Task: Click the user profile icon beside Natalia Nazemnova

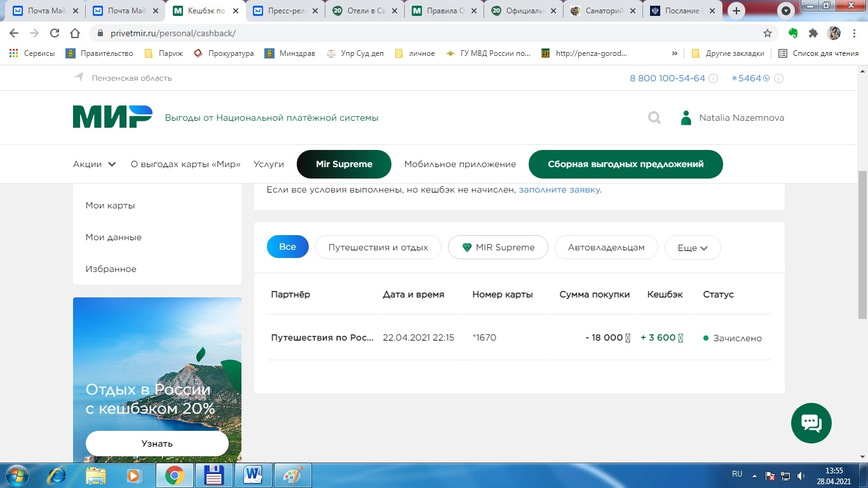Action: click(686, 118)
